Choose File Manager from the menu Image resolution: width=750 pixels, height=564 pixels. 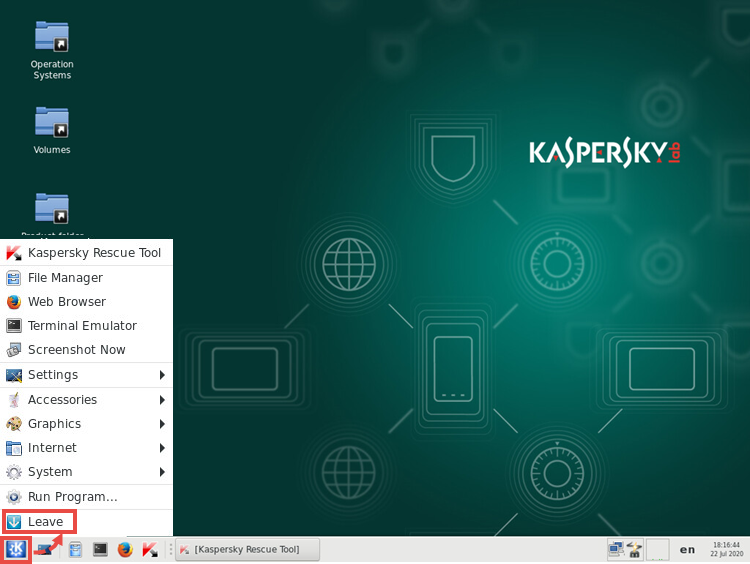click(x=87, y=278)
